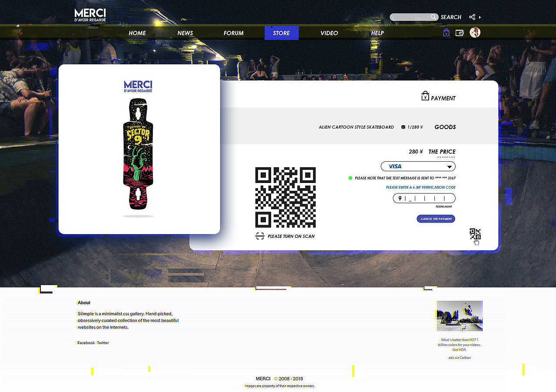This screenshot has width=556, height=392.
Task: Select the STORE tab
Action: tap(281, 33)
